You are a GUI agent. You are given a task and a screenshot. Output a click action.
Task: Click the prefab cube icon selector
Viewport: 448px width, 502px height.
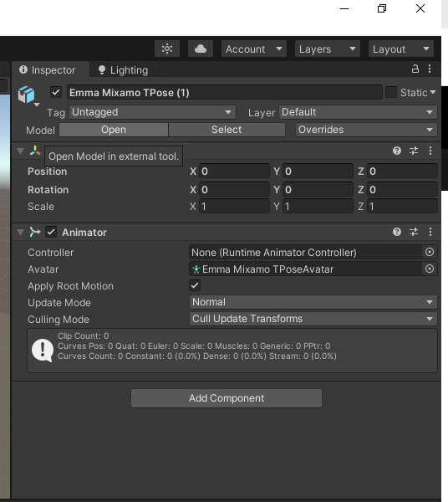pos(28,95)
